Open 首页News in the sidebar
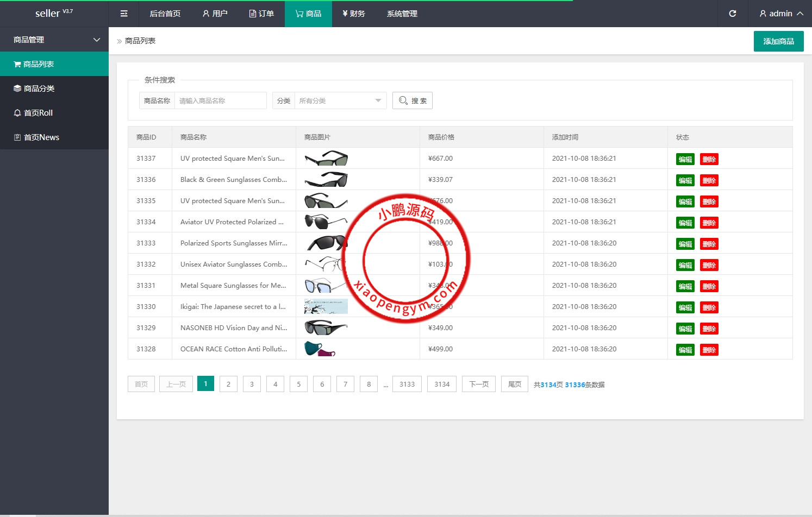 coord(41,137)
